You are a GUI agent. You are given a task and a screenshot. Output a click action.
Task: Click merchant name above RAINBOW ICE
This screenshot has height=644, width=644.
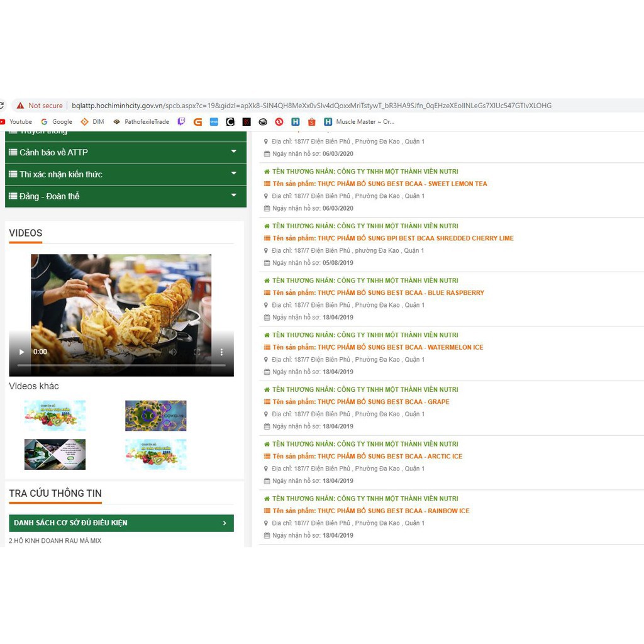tap(365, 499)
